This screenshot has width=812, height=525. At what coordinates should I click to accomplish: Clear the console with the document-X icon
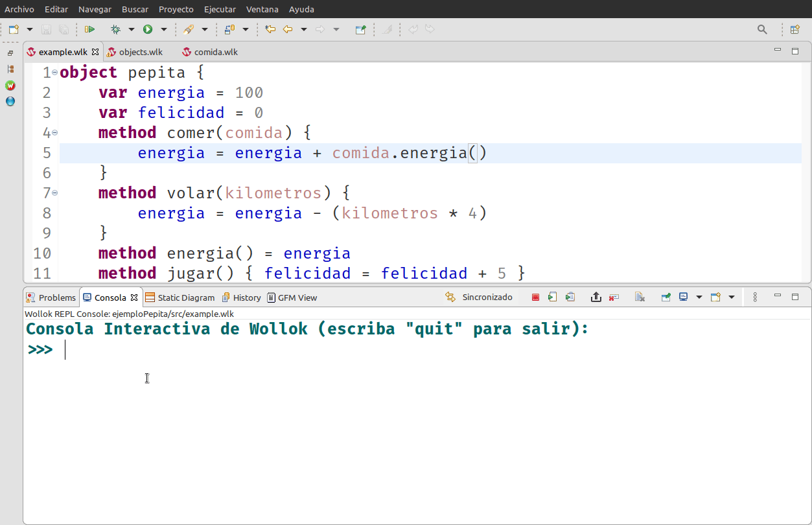pyautogui.click(x=640, y=297)
